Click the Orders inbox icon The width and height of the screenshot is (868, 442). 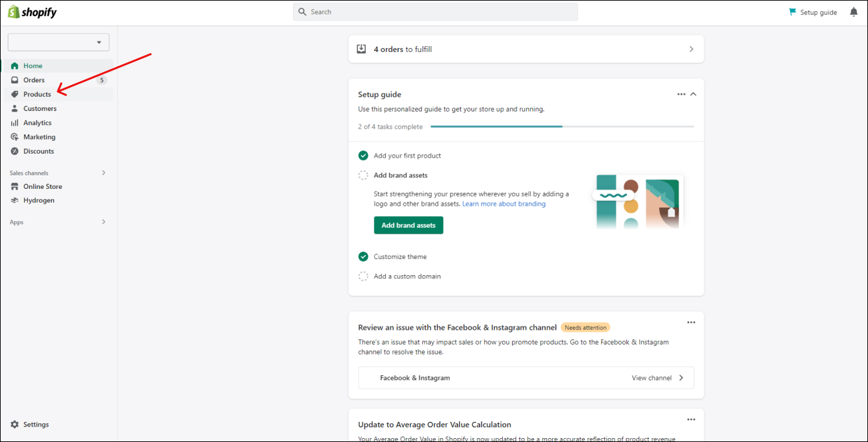pos(15,80)
